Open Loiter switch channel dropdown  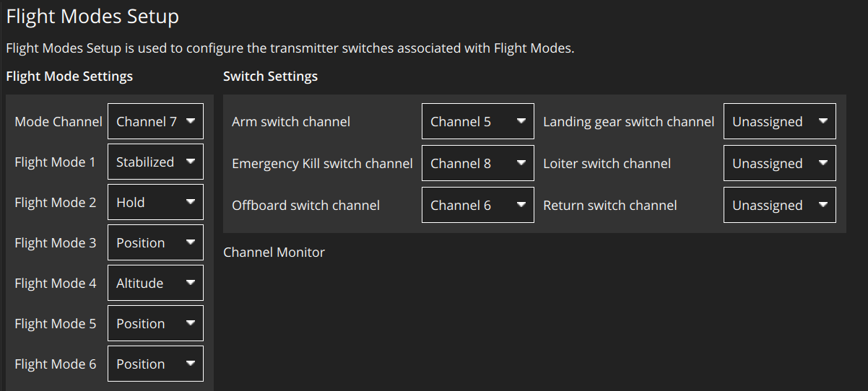pyautogui.click(x=780, y=163)
